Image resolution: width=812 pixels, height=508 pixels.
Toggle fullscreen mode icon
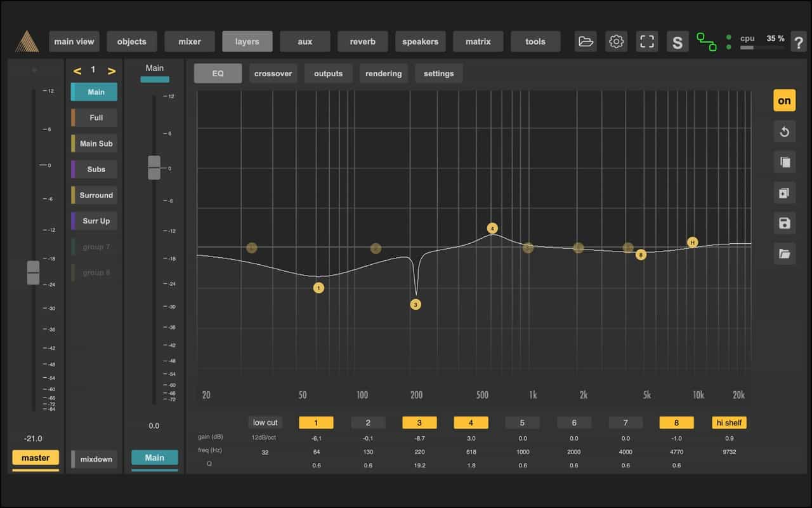click(x=646, y=42)
